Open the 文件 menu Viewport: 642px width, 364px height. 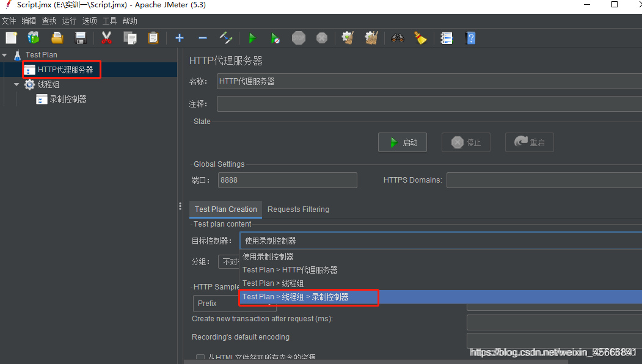[9, 21]
